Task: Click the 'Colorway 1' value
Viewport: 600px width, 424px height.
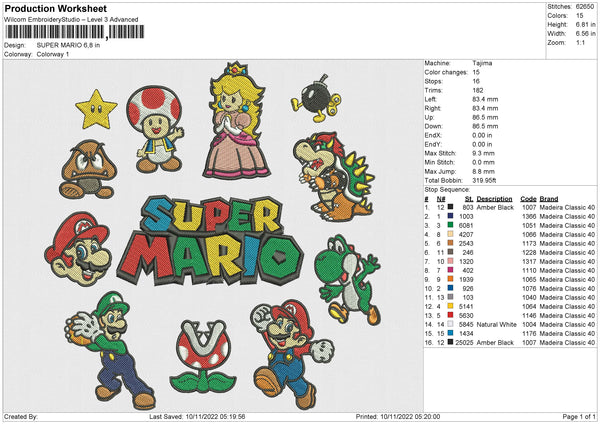Action: click(x=53, y=54)
